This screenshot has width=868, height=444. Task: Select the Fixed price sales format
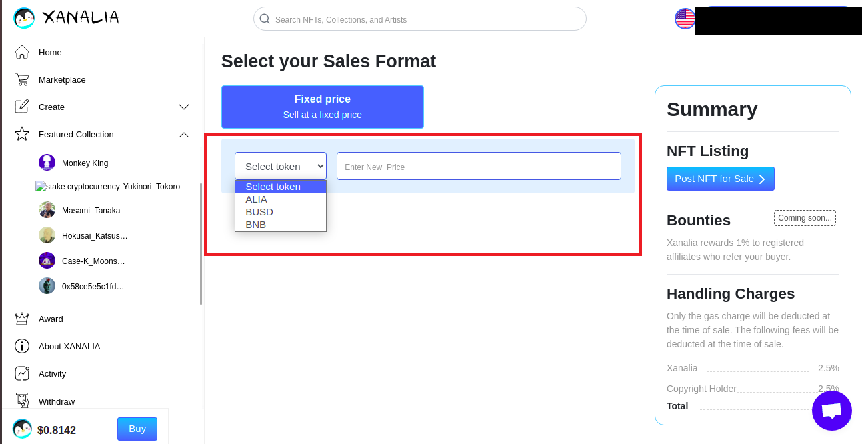pos(322,107)
